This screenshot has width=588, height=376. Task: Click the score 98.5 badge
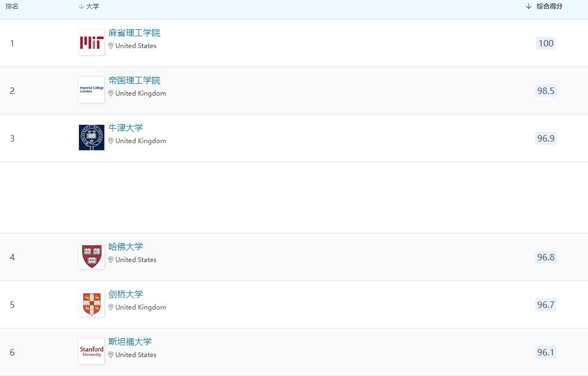[x=546, y=91]
